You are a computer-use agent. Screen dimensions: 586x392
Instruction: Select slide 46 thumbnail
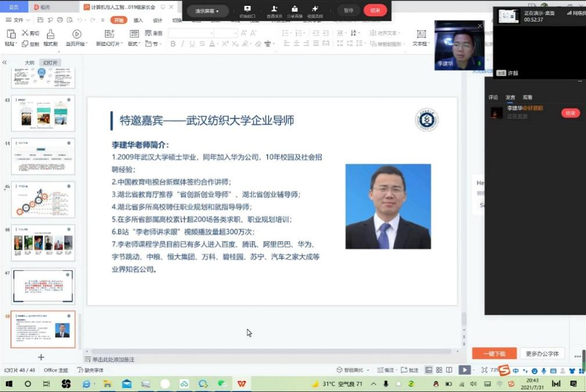(x=44, y=242)
